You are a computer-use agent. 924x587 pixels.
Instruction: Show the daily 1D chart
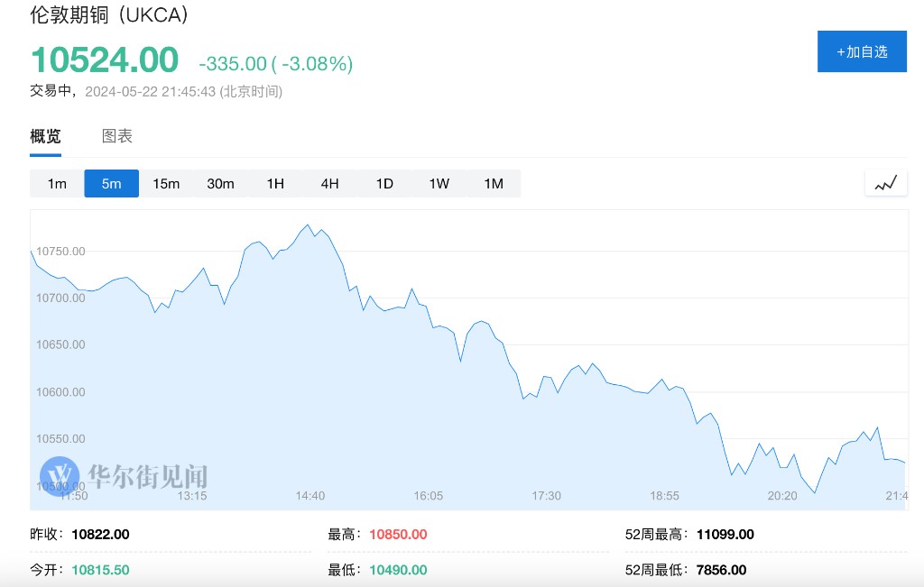click(x=384, y=184)
